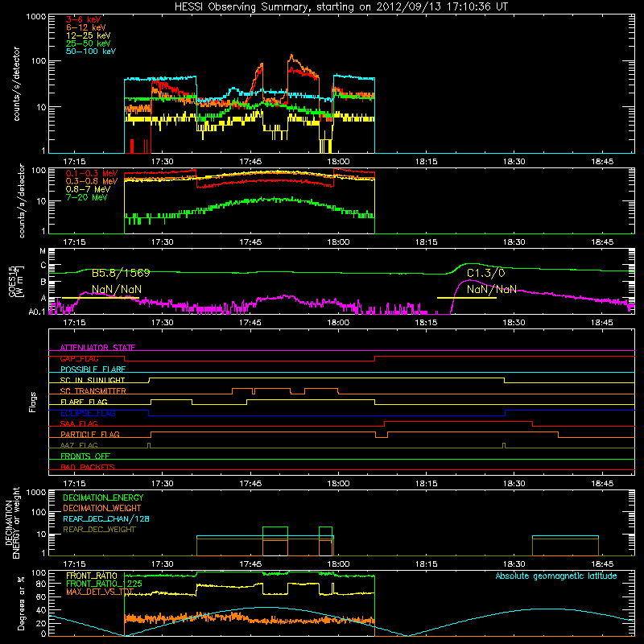Image resolution: width=644 pixels, height=644 pixels.
Task: Click the NaN/NaN label under C1.3/0
Action: click(492, 290)
